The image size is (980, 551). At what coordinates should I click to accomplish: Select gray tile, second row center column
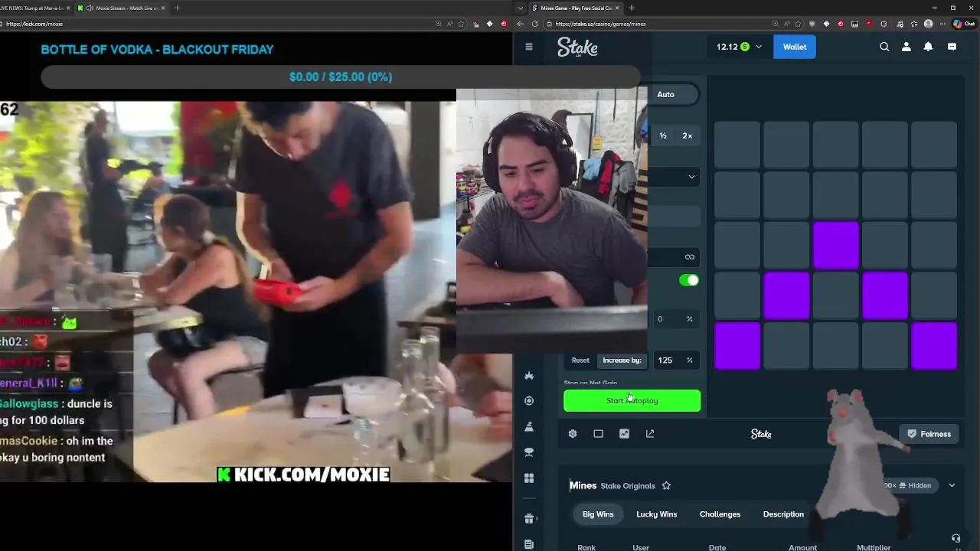(835, 195)
